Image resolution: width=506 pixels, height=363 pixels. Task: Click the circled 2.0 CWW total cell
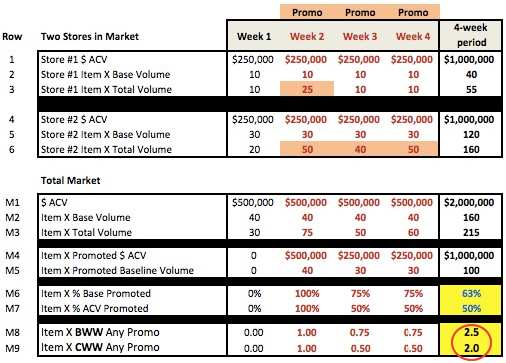click(x=471, y=348)
